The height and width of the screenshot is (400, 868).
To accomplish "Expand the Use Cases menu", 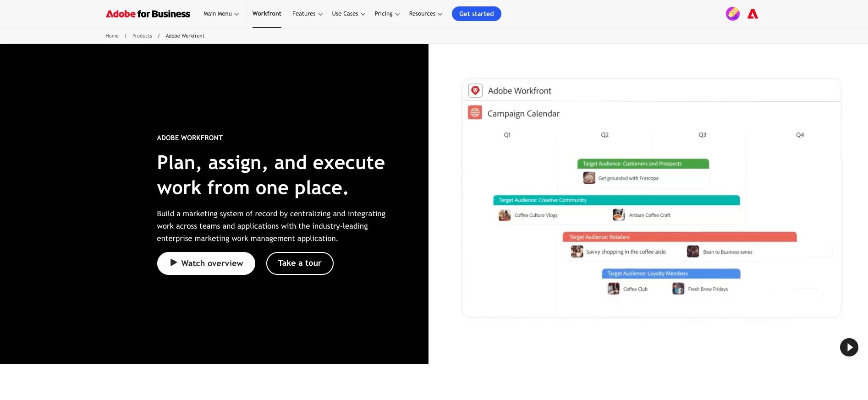I will (x=348, y=14).
